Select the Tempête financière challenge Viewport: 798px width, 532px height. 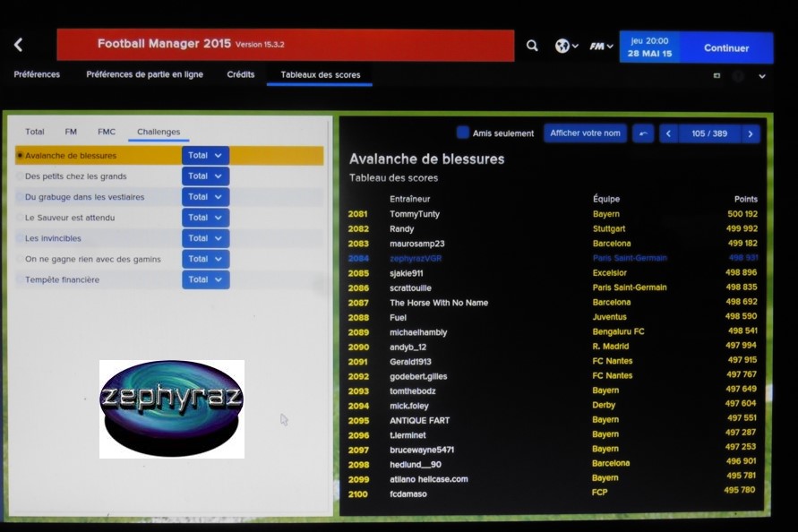pos(62,280)
